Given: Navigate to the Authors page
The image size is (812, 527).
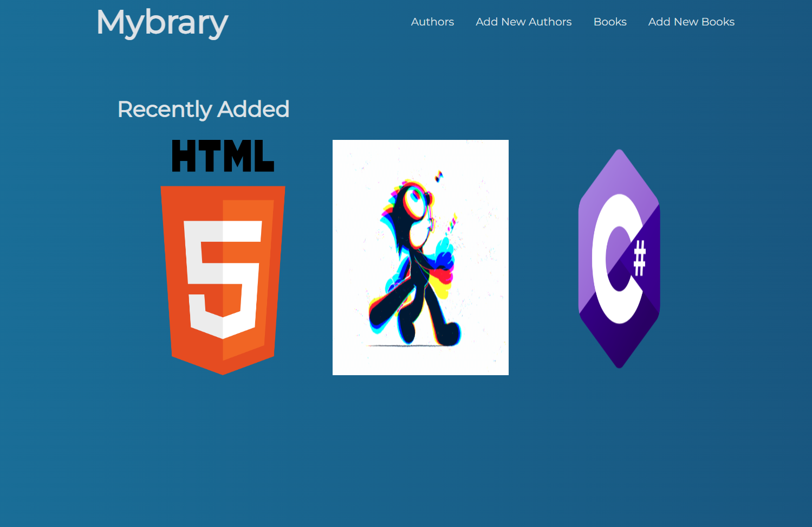Looking at the screenshot, I should (x=432, y=22).
